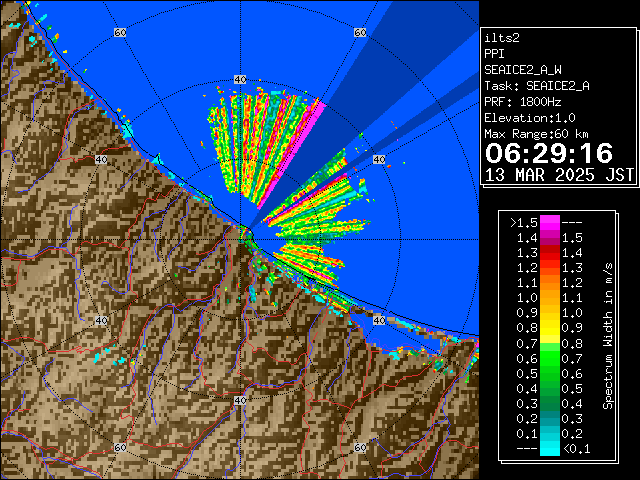Pick the orange swatch between 1.1 and 1.2

click(550, 282)
